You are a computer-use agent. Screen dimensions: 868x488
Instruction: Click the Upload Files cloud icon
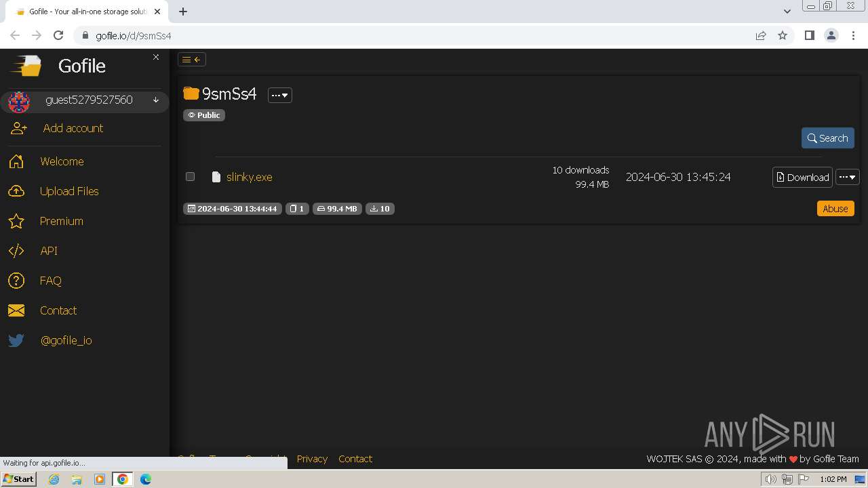[x=16, y=191]
